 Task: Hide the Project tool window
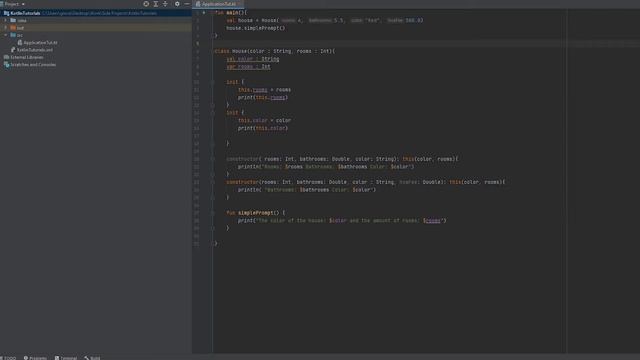[187, 4]
